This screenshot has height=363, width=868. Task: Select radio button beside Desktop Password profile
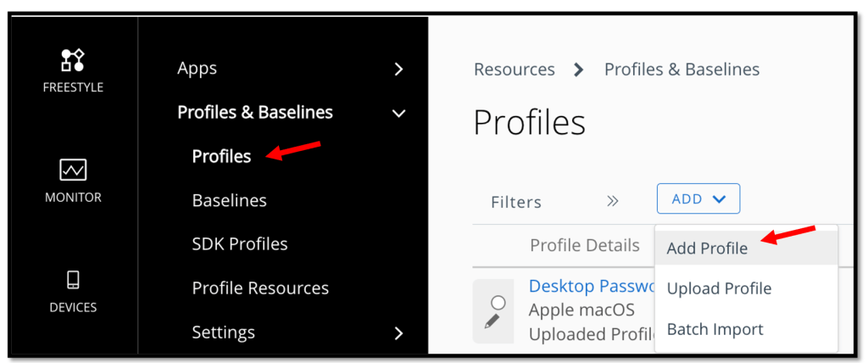498,302
